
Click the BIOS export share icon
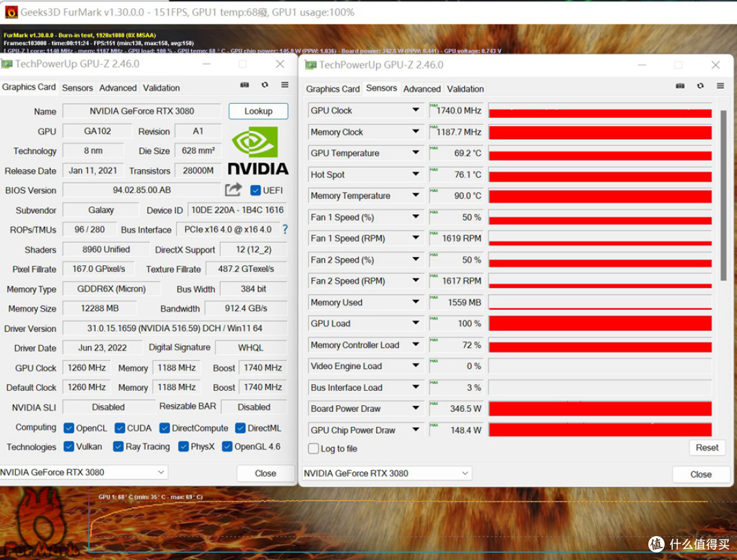click(233, 190)
